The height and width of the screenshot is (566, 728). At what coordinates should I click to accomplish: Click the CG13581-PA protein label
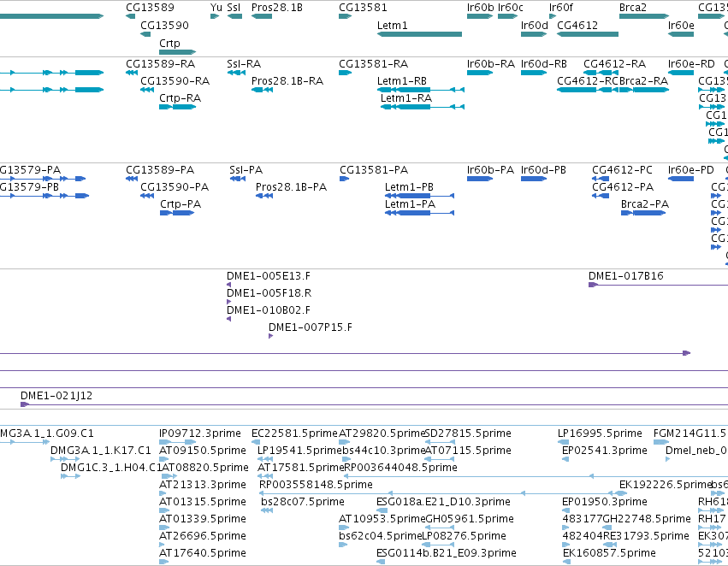[374, 170]
